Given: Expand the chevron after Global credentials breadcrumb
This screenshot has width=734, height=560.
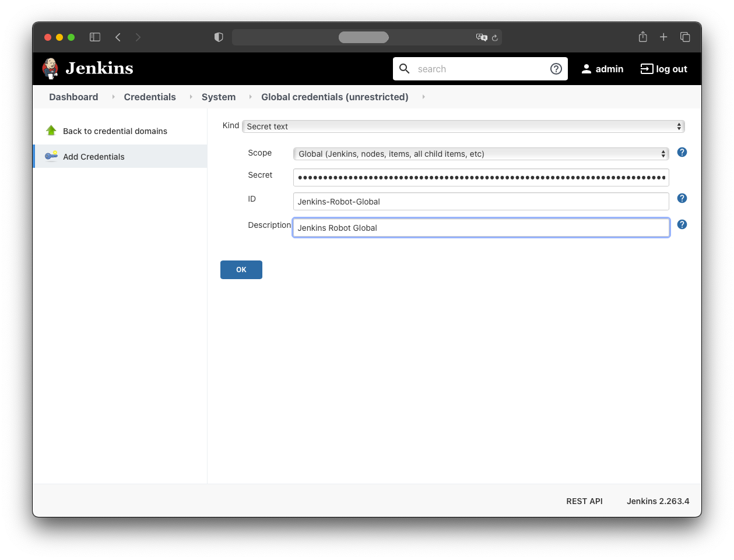Looking at the screenshot, I should 423,97.
